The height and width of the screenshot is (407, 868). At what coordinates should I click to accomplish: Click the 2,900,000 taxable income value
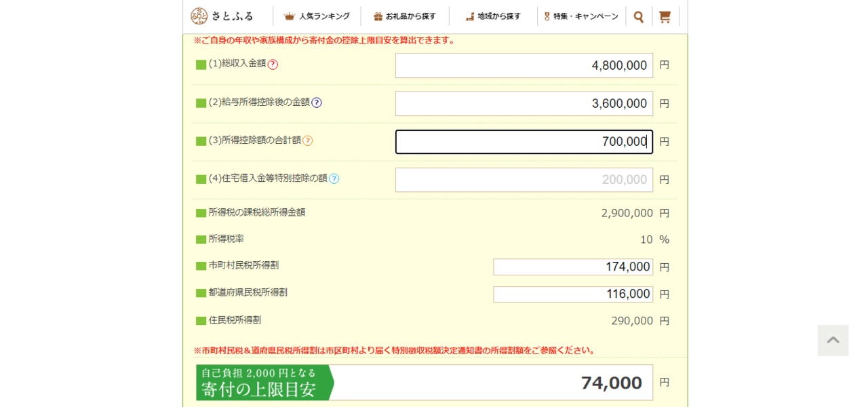pos(627,213)
